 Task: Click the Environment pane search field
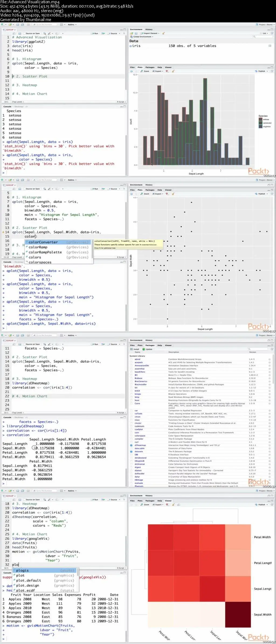[263, 37]
